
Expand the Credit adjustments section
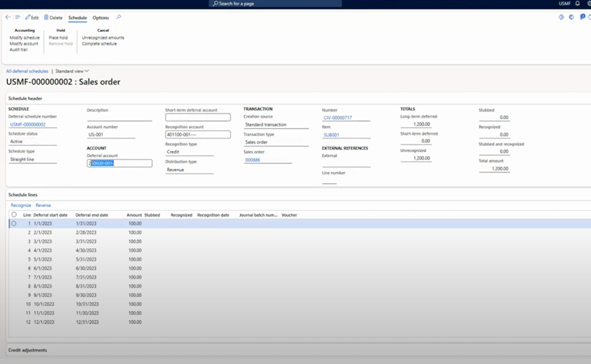[x=27, y=350]
